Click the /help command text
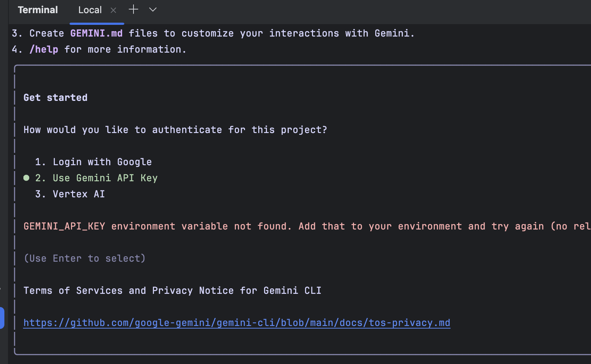 (x=44, y=49)
